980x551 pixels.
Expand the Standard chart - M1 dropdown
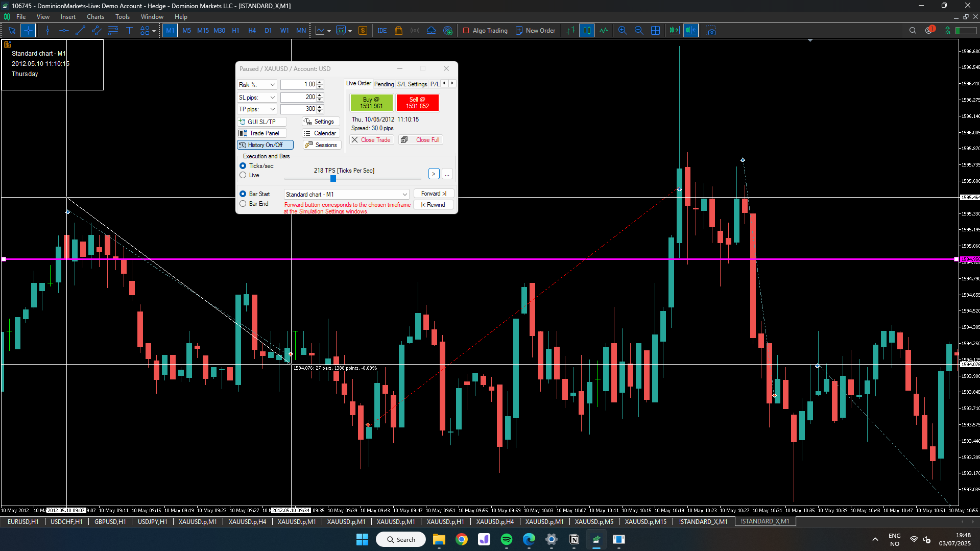347,195
